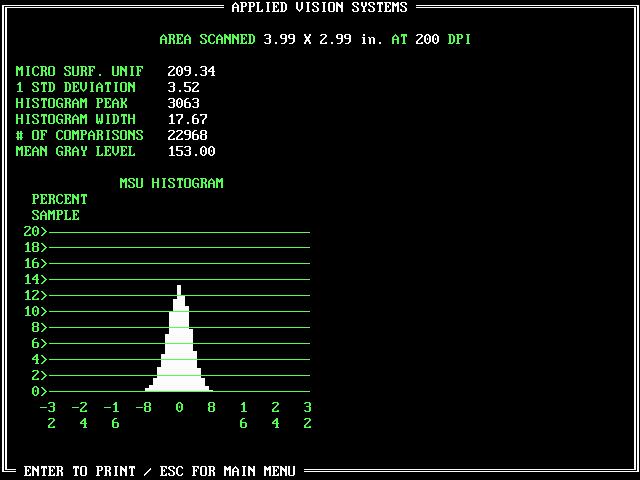Click the MSU HISTOGRAM heading
This screenshot has height=480, width=640.
point(171,183)
